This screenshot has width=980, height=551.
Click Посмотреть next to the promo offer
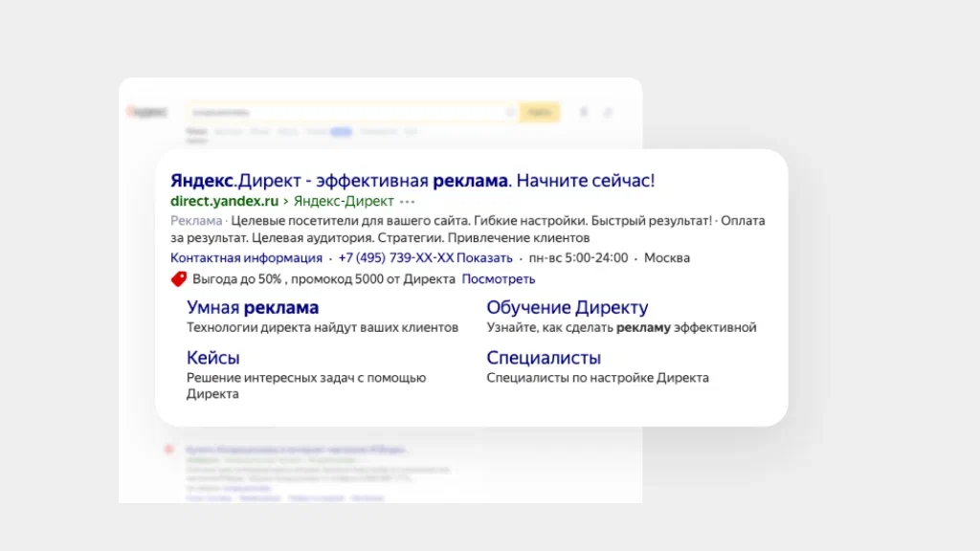coord(498,279)
